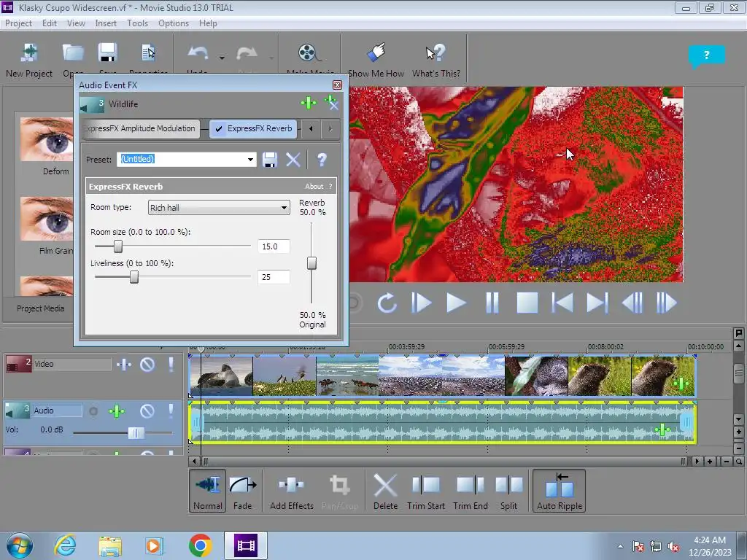
Task: Open the Insert menu
Action: tap(106, 23)
